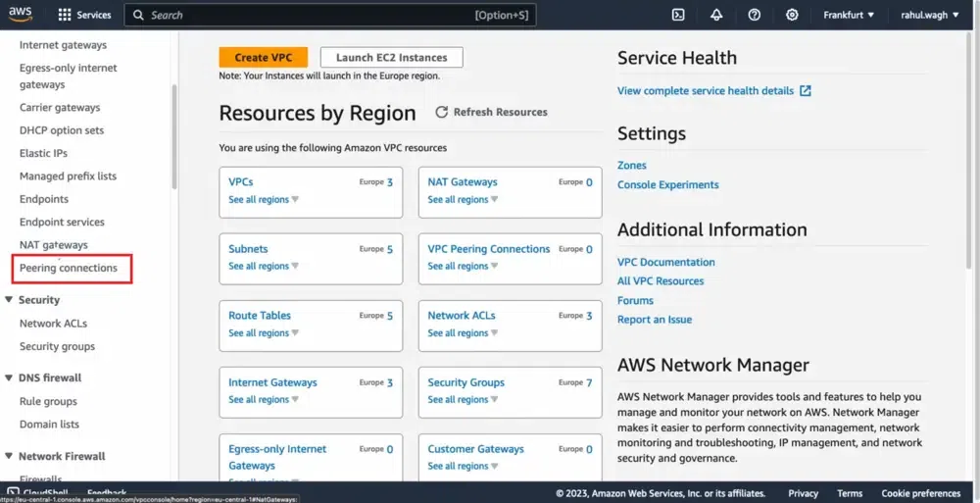Open the settings gear in header
Image resolution: width=980 pixels, height=503 pixels.
coord(792,15)
